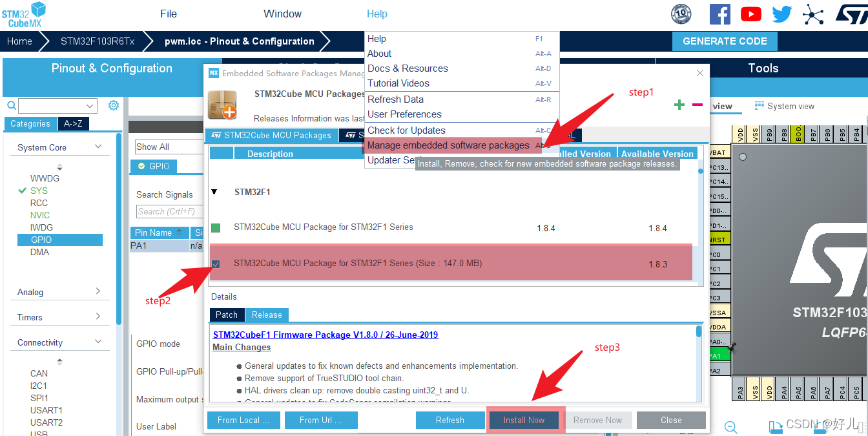Toggle the GPIO tab checkmark

(x=141, y=167)
